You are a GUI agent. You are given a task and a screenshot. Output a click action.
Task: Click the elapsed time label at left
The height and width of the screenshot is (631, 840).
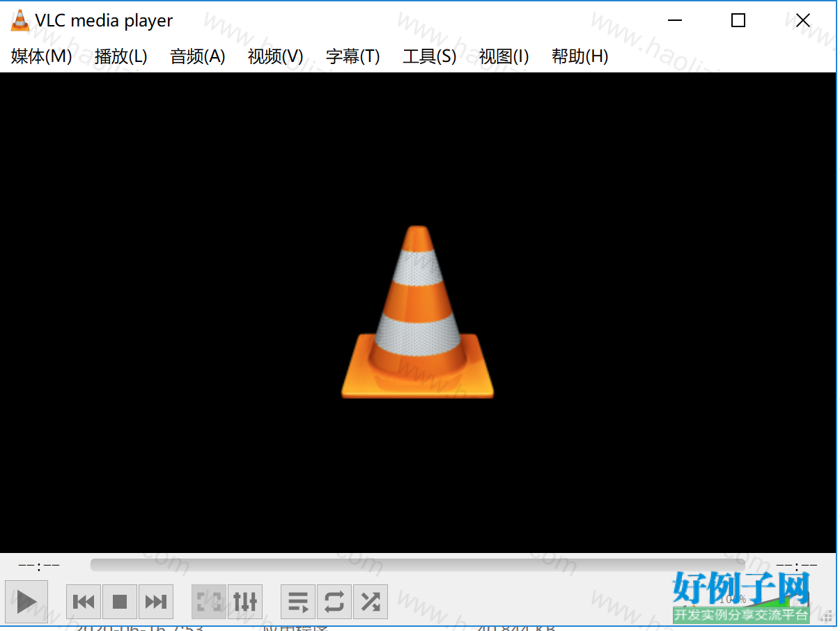pyautogui.click(x=39, y=566)
